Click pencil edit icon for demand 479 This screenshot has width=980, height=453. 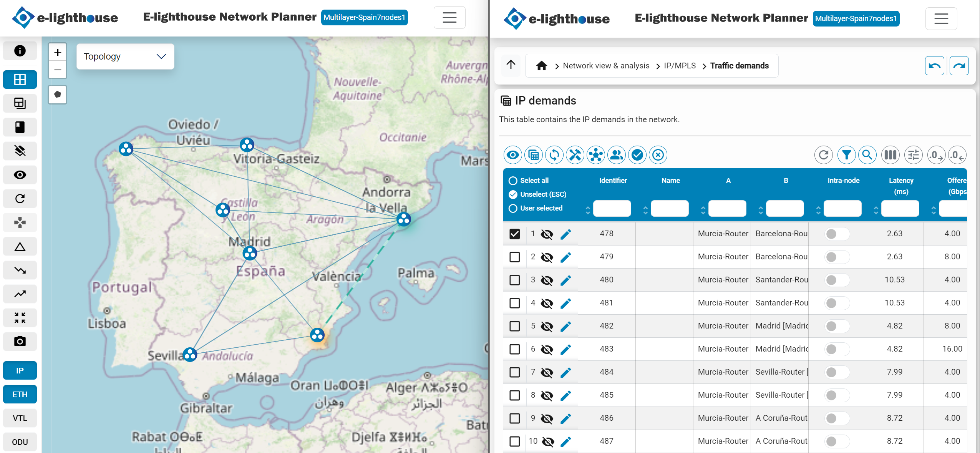click(x=565, y=257)
